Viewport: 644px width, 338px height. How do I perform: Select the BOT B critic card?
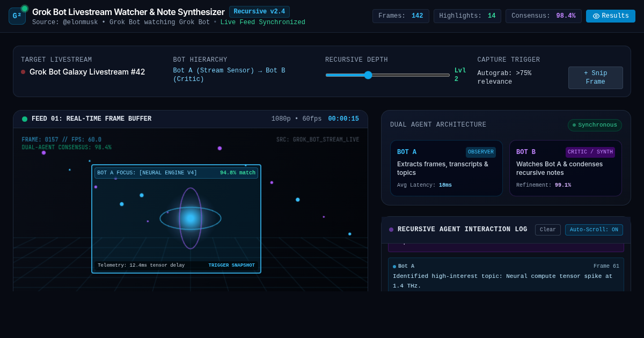coord(566,168)
